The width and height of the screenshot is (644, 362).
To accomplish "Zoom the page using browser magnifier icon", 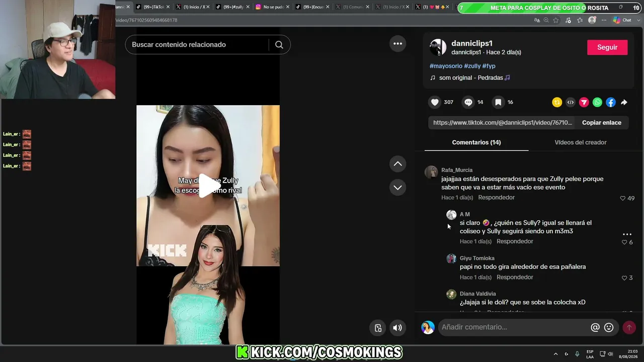I will [x=546, y=20].
